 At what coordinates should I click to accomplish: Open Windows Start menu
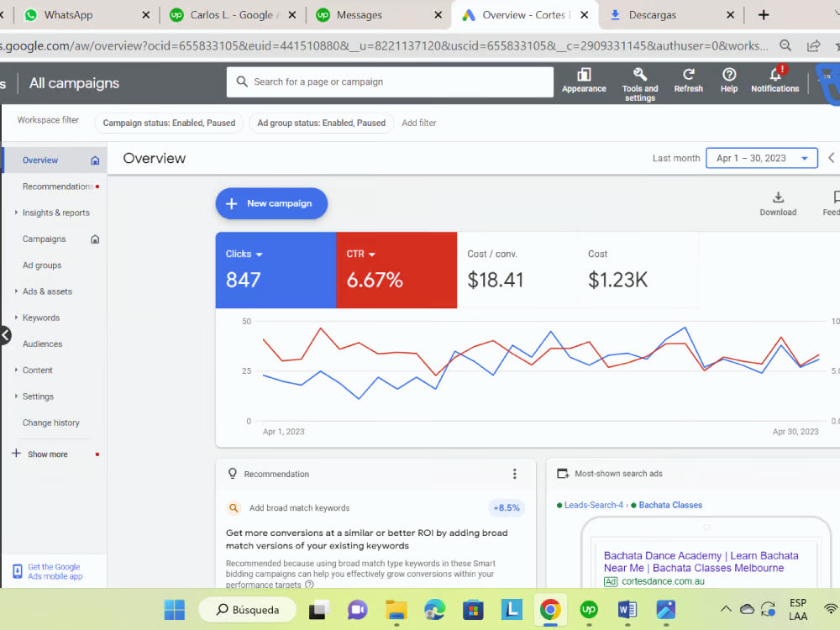pyautogui.click(x=174, y=610)
